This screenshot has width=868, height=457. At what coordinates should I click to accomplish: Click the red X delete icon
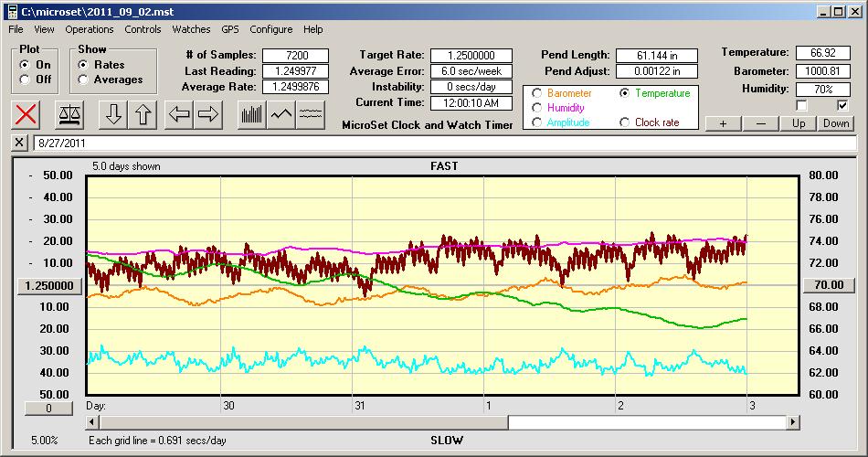pyautogui.click(x=26, y=114)
